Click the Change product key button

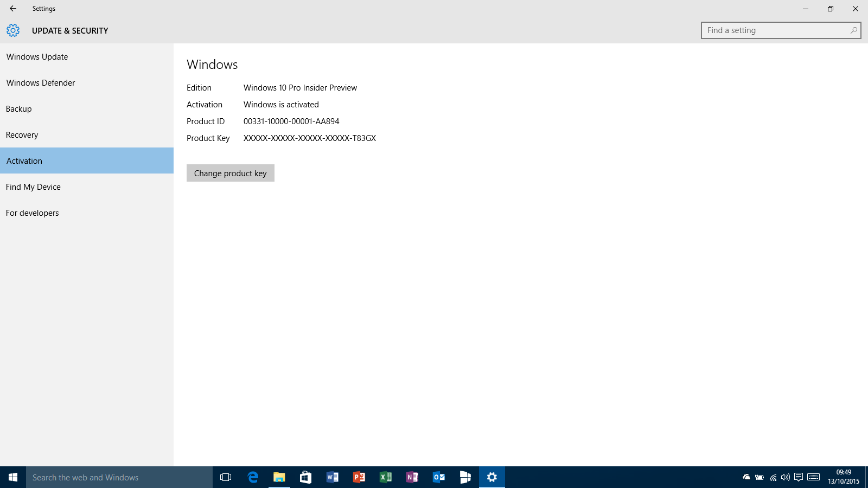(231, 173)
